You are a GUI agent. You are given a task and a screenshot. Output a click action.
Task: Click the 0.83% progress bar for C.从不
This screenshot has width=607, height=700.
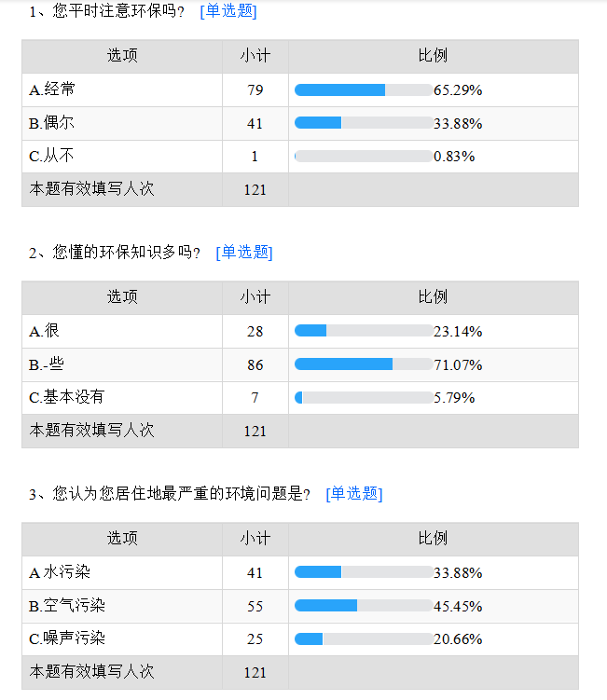[x=364, y=157]
